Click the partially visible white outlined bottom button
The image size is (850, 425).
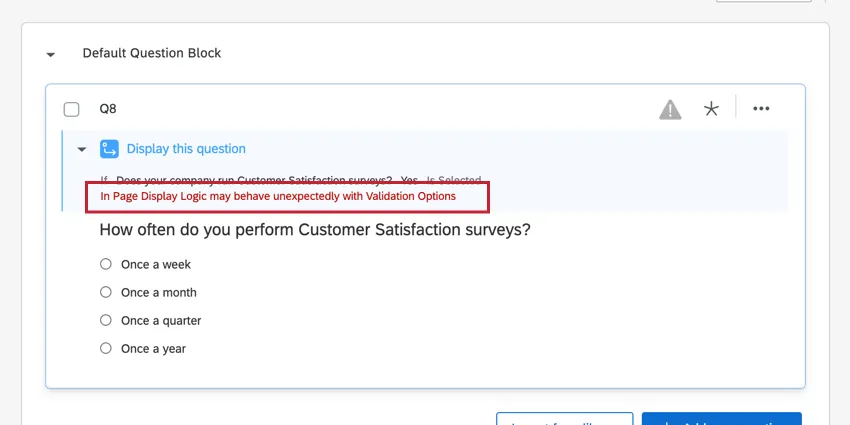[564, 419]
